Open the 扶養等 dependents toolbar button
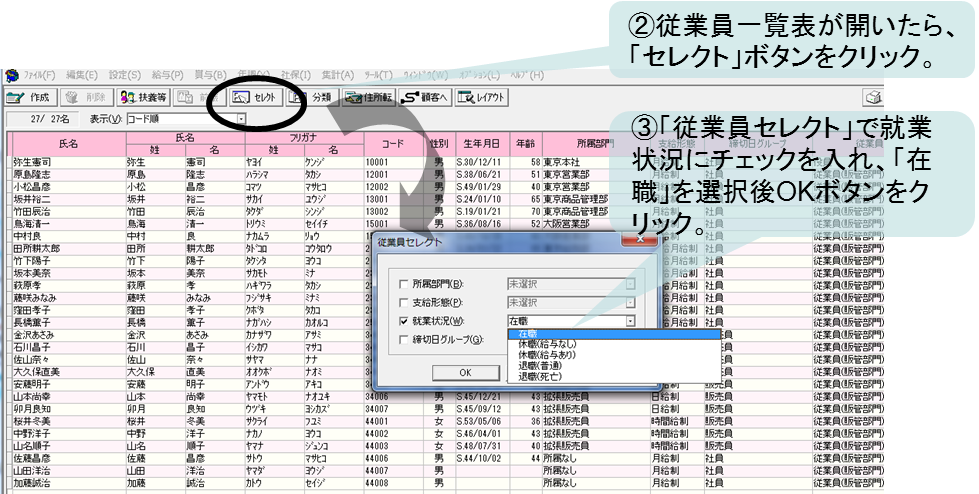This screenshot has height=494, width=979. [142, 97]
